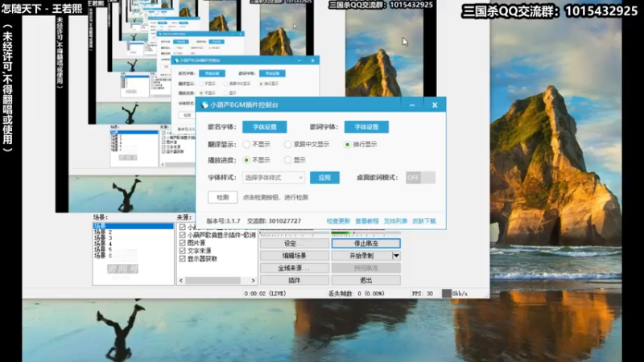Select 换行显示 translation radio button
The image size is (644, 362).
coord(348,145)
